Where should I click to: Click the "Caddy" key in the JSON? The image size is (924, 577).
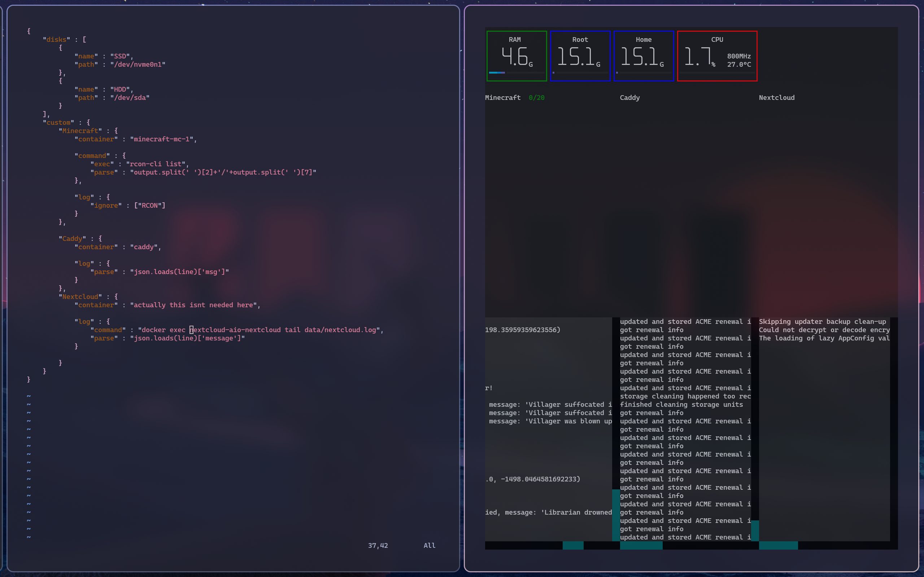[72, 239]
